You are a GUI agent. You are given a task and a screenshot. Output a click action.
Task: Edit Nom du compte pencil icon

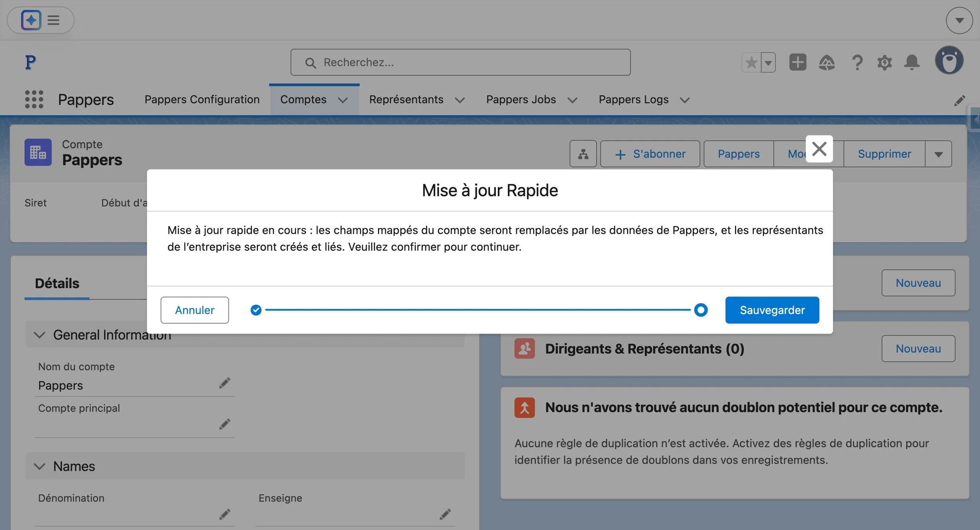point(225,382)
